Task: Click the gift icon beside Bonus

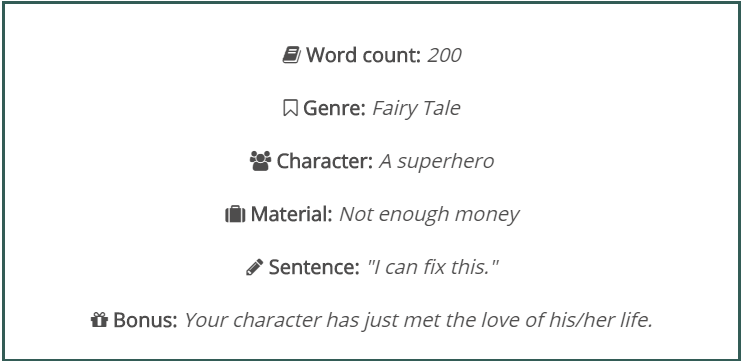Action: pos(99,320)
